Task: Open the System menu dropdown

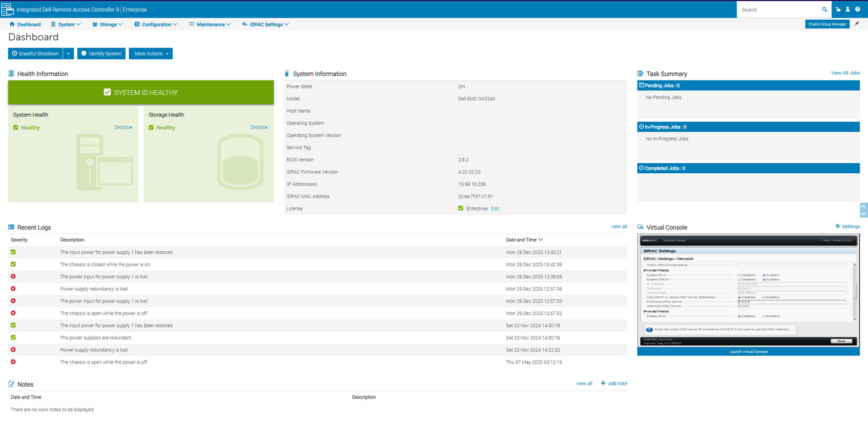Action: [66, 24]
